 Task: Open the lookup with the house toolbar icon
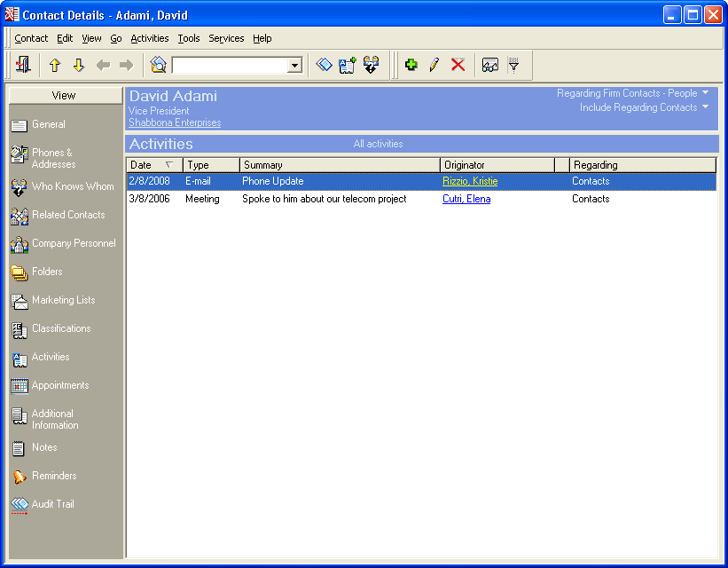[160, 64]
